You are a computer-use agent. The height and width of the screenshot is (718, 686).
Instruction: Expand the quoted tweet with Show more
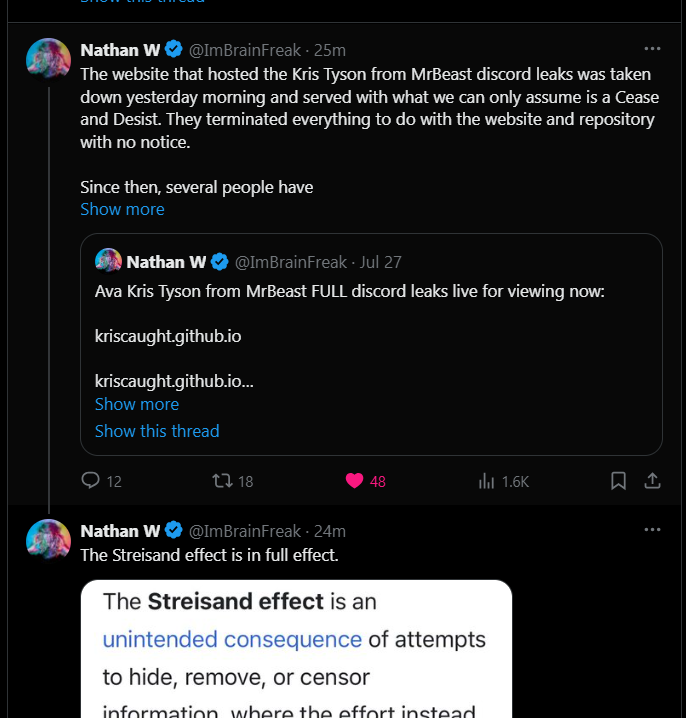(137, 404)
